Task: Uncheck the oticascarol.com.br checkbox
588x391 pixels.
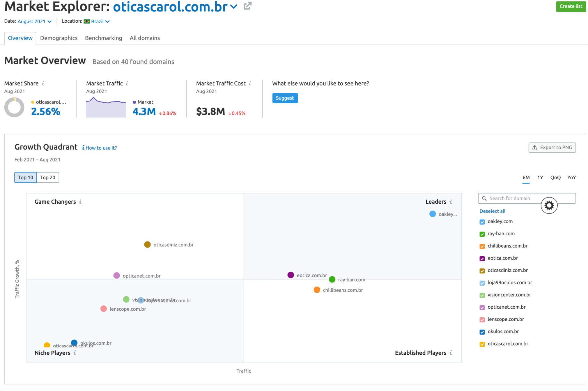Action: (482, 344)
